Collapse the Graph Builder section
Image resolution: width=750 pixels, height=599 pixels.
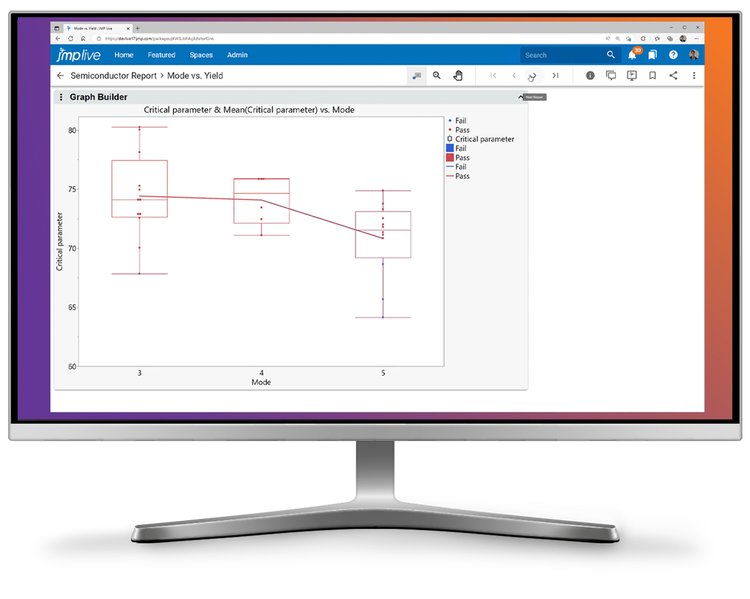pos(520,97)
